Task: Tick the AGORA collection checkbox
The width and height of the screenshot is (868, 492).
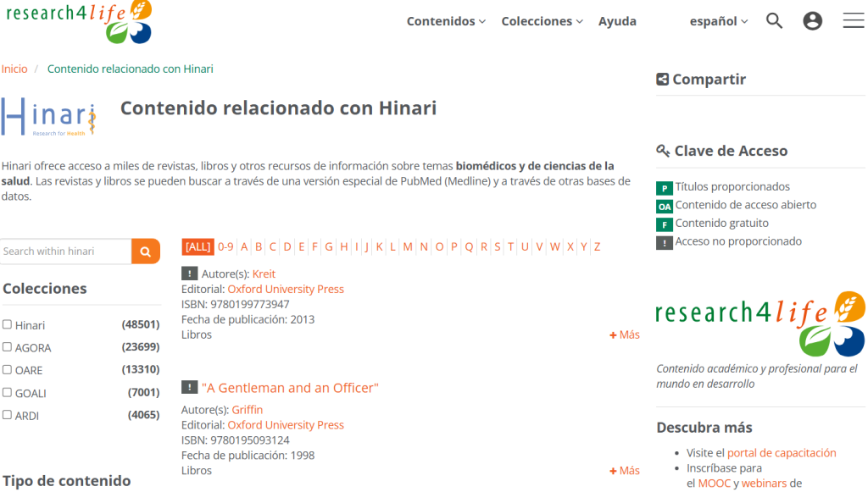Action: click(7, 347)
